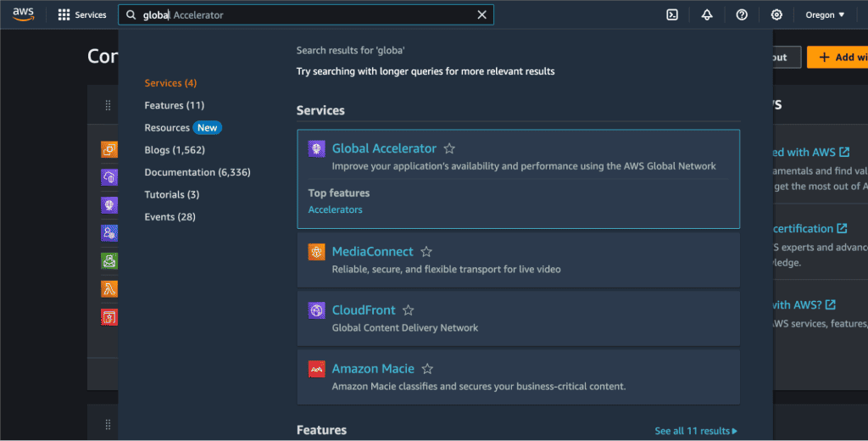The height and width of the screenshot is (441, 868).
Task: Clear the search box with X
Action: click(481, 15)
